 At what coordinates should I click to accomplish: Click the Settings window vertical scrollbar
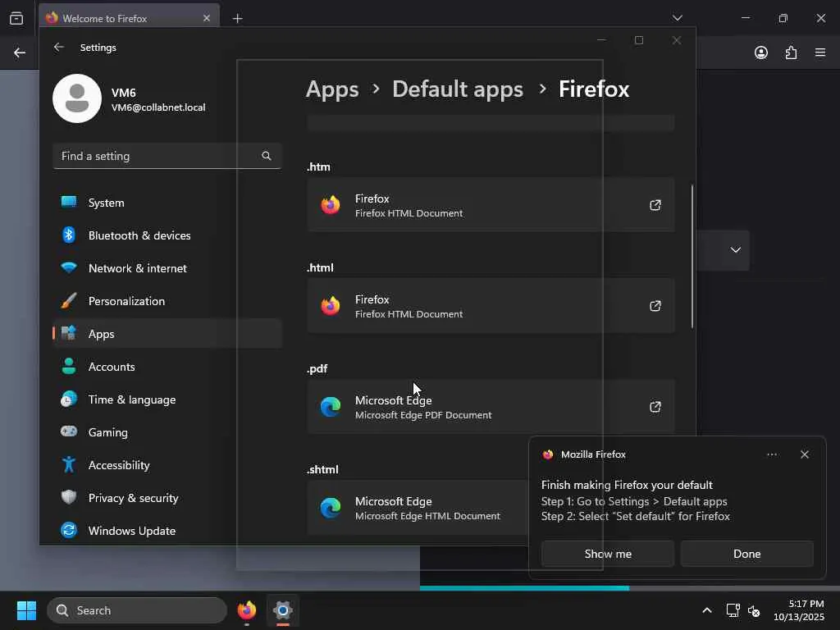(692, 257)
